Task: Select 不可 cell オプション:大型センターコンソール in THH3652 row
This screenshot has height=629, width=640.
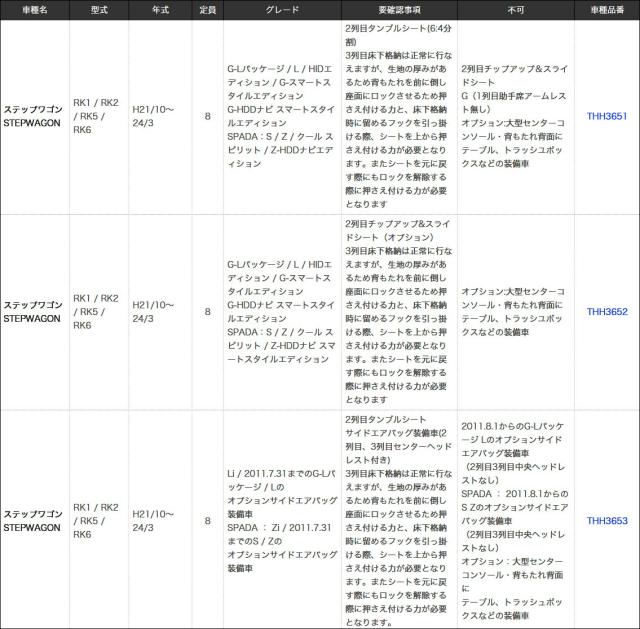Action: (x=513, y=312)
